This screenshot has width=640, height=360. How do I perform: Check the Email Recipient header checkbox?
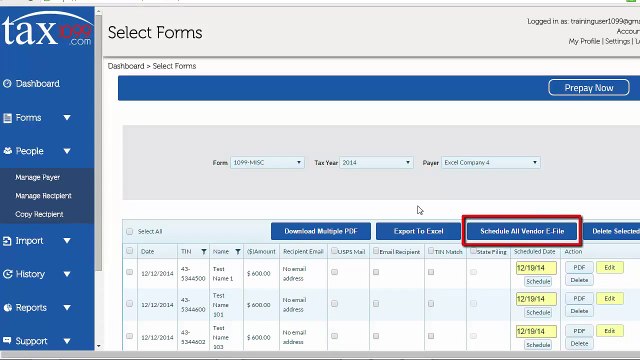pyautogui.click(x=376, y=251)
